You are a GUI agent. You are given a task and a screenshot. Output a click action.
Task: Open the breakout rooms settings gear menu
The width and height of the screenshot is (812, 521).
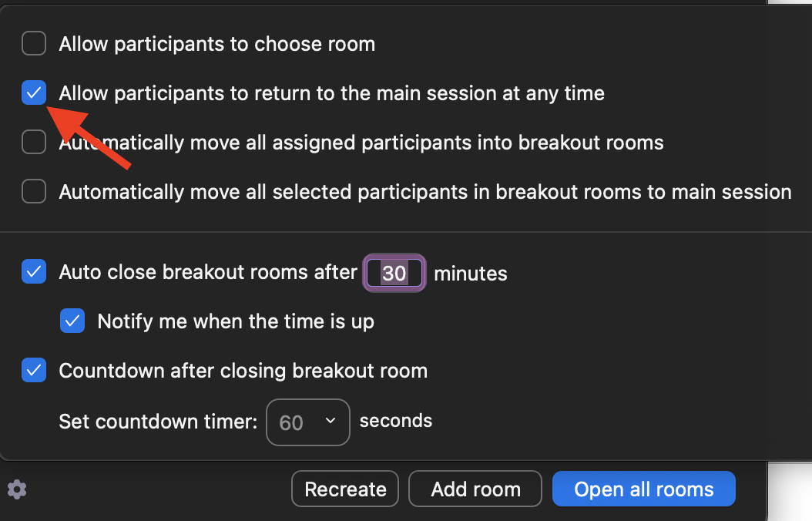click(17, 489)
